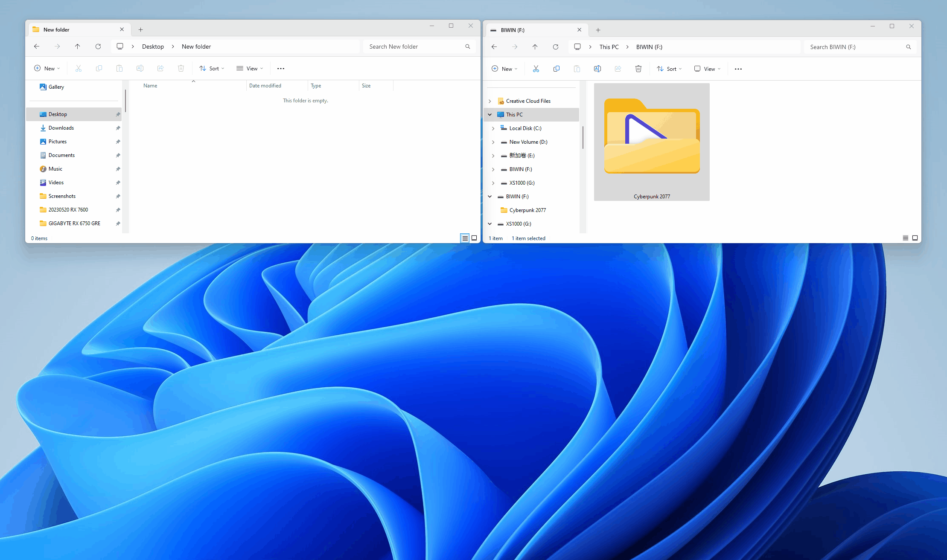
Task: Open the Sort dropdown in left window
Action: click(211, 68)
